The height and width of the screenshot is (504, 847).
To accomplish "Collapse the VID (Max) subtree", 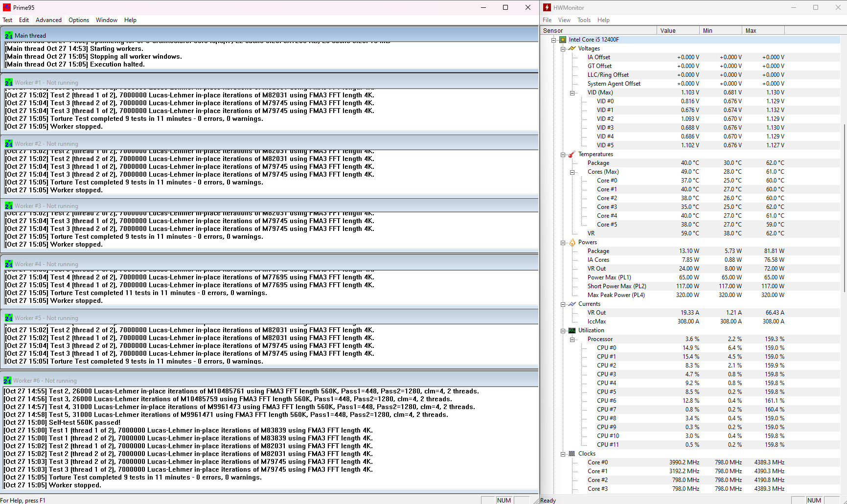I will point(572,93).
